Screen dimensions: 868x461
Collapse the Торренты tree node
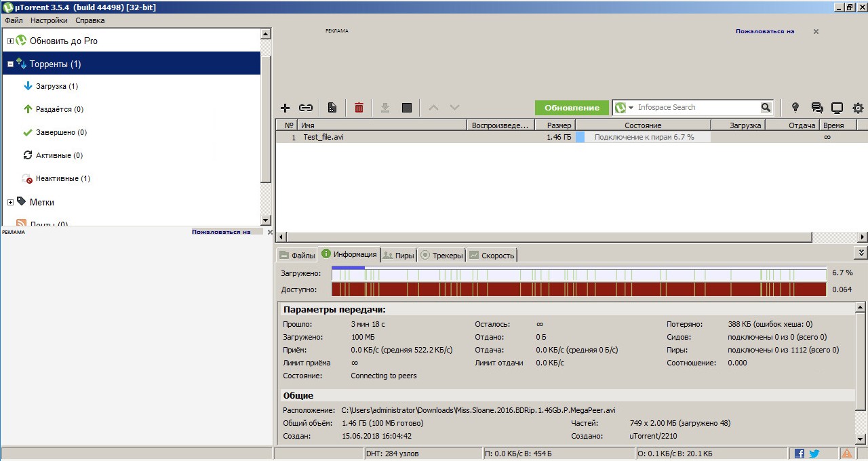click(10, 64)
